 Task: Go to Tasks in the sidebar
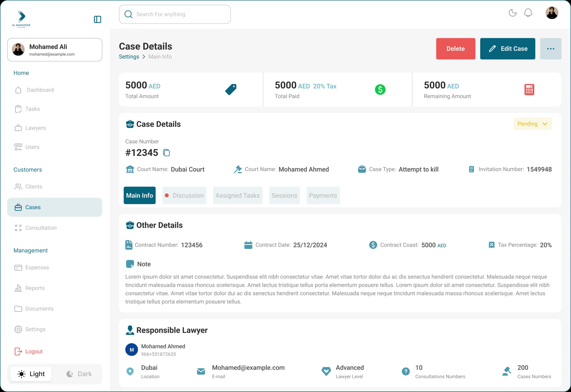coord(55,109)
